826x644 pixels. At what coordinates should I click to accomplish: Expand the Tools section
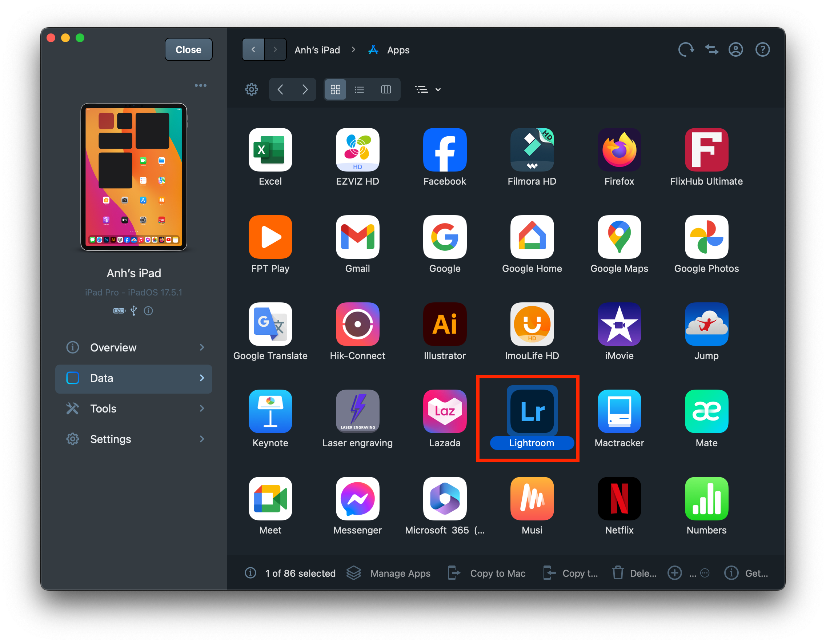(134, 408)
